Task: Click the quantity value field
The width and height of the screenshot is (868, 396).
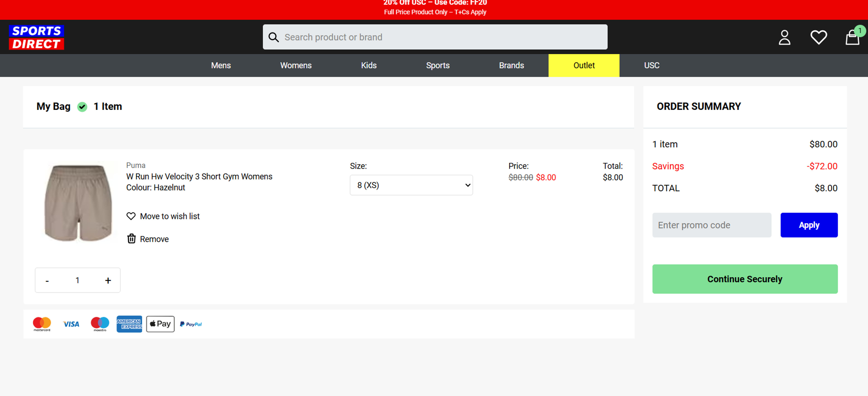Action: pyautogui.click(x=78, y=280)
